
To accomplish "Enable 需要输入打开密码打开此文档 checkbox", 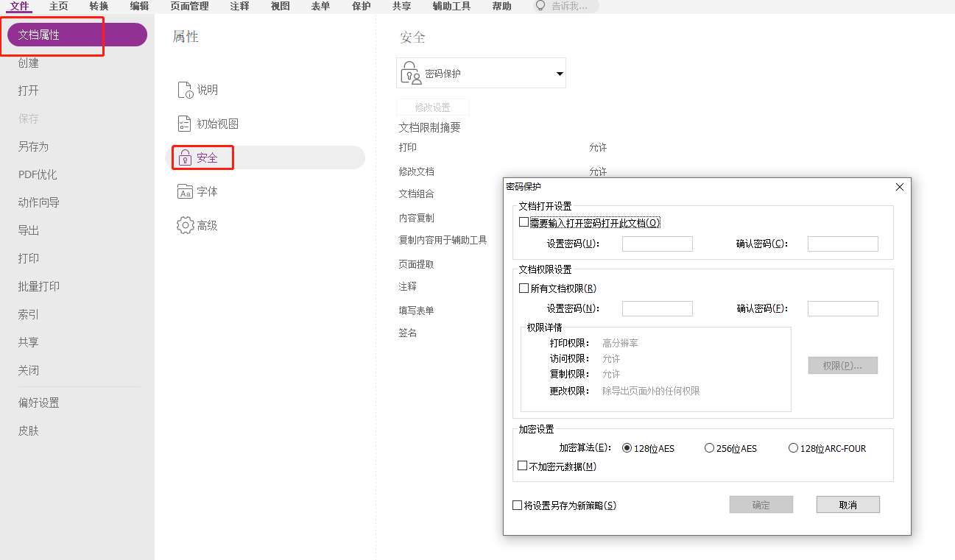I will tap(524, 222).
